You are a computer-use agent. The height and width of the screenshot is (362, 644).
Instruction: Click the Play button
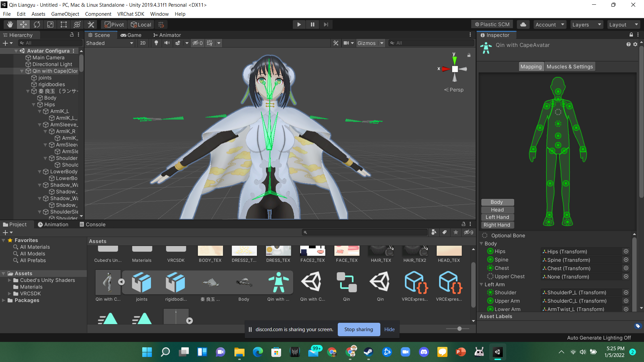299,24
